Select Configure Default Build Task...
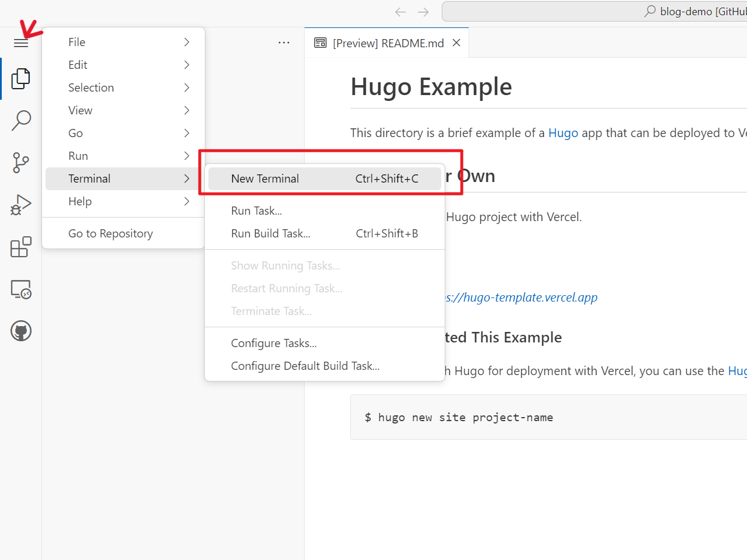The width and height of the screenshot is (747, 560). 324,366
